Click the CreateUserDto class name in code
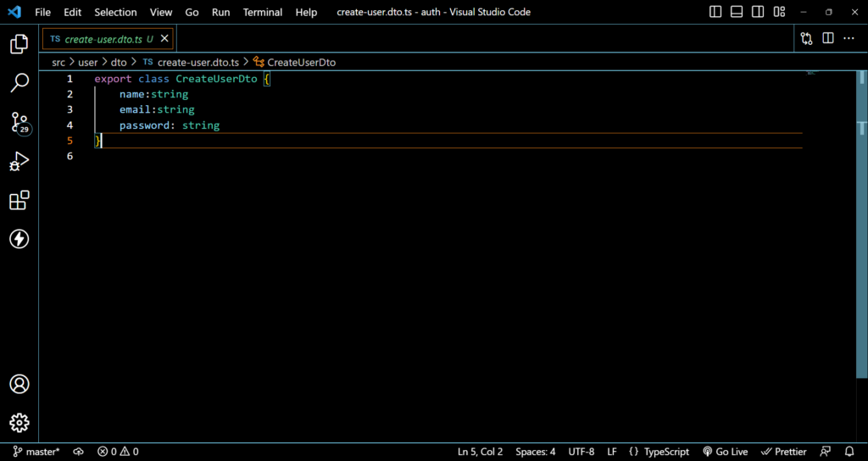The image size is (868, 461). (216, 79)
